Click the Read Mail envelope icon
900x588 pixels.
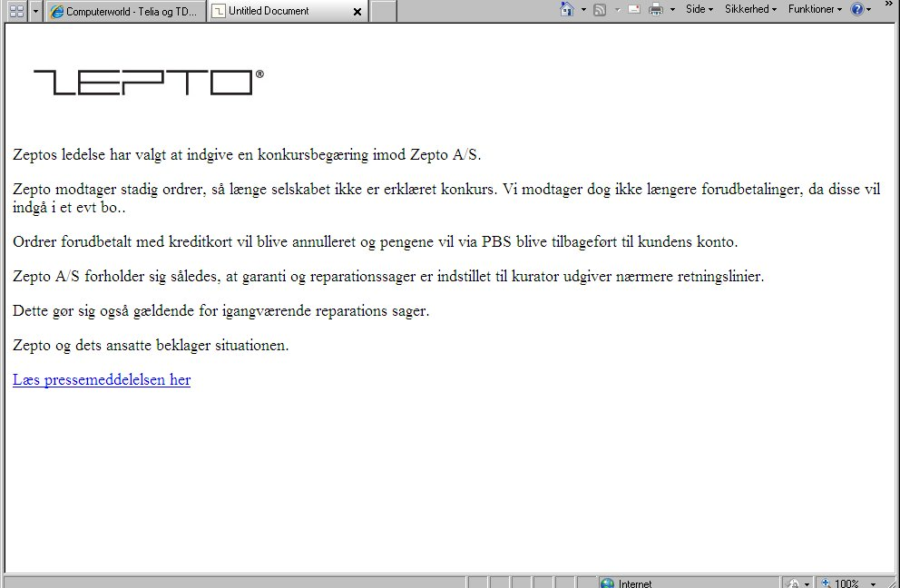[x=634, y=9]
